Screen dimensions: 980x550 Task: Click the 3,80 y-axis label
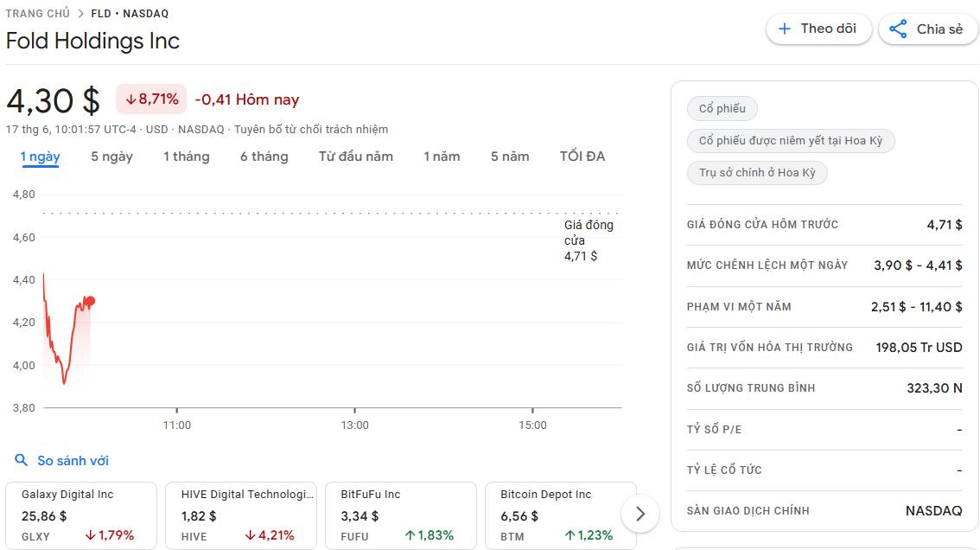(x=23, y=408)
